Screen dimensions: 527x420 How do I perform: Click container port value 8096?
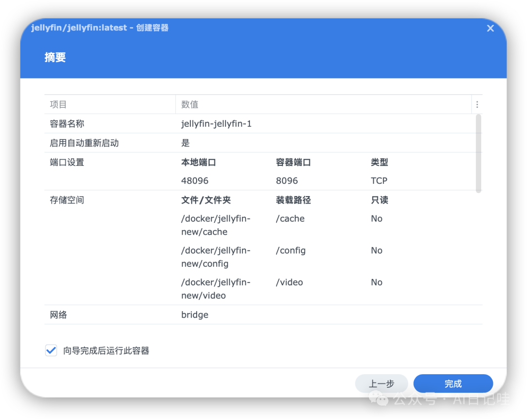(x=287, y=181)
